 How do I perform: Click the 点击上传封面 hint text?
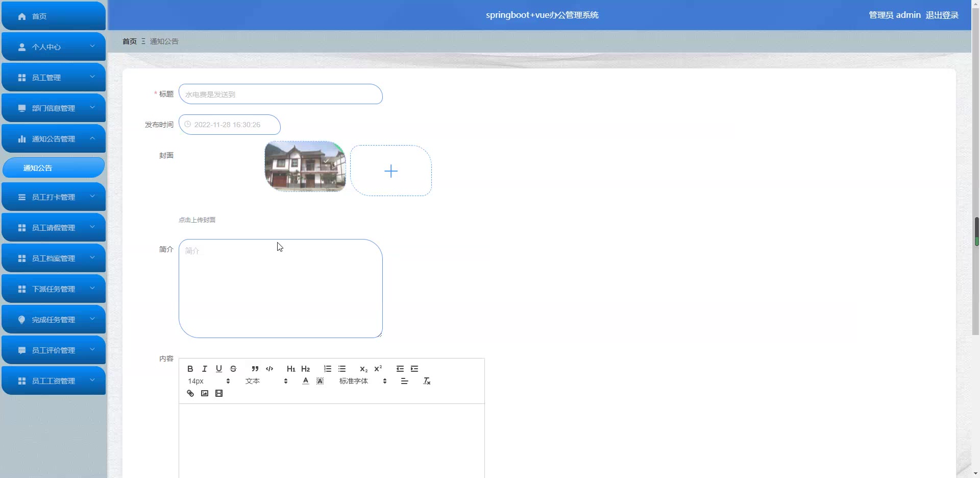pyautogui.click(x=197, y=220)
